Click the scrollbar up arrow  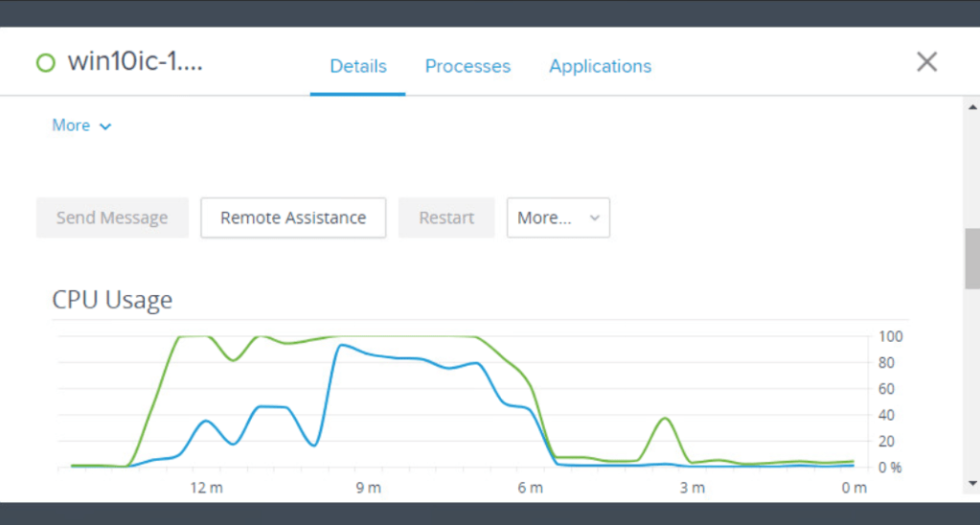971,107
